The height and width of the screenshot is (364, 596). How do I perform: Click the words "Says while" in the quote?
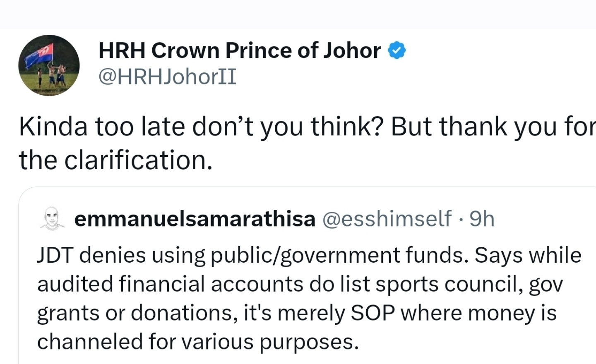point(528,255)
